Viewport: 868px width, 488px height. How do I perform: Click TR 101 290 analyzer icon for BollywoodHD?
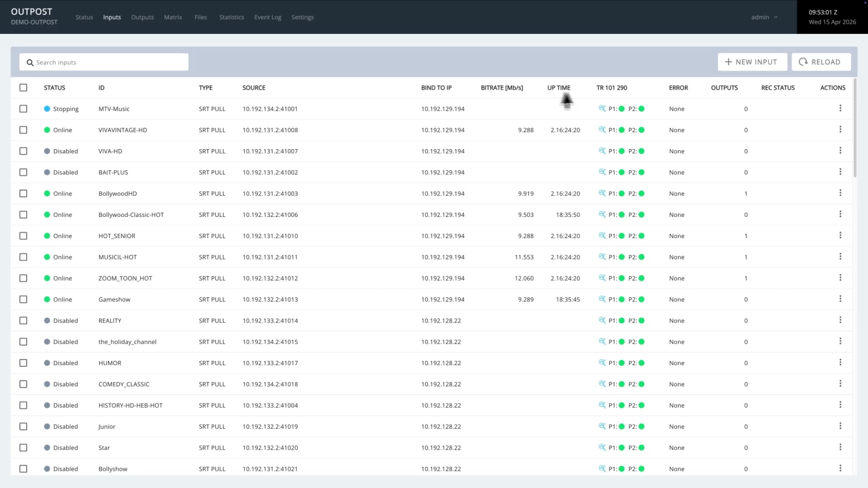602,193
